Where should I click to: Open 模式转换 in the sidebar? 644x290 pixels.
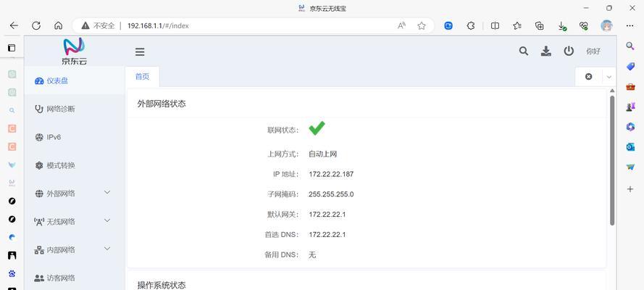[x=75, y=165]
